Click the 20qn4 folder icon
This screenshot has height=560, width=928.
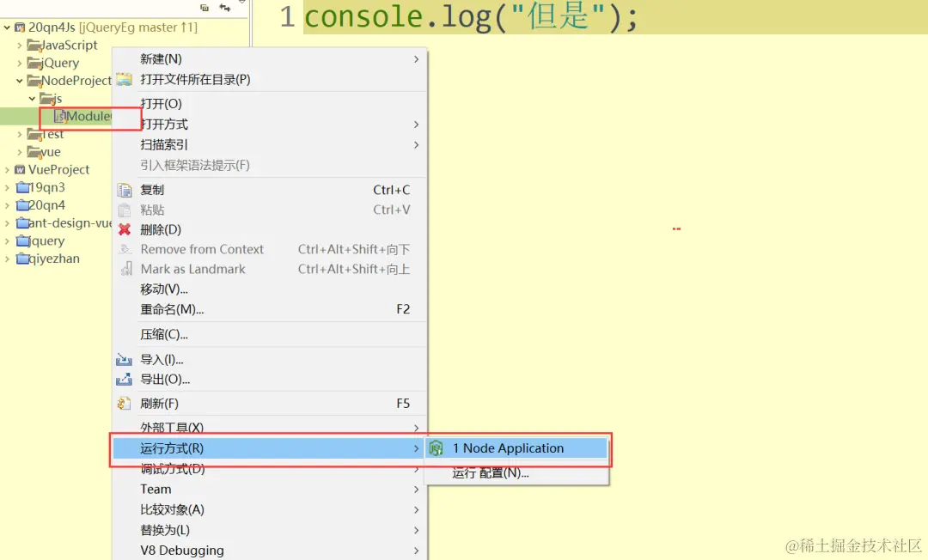click(22, 205)
